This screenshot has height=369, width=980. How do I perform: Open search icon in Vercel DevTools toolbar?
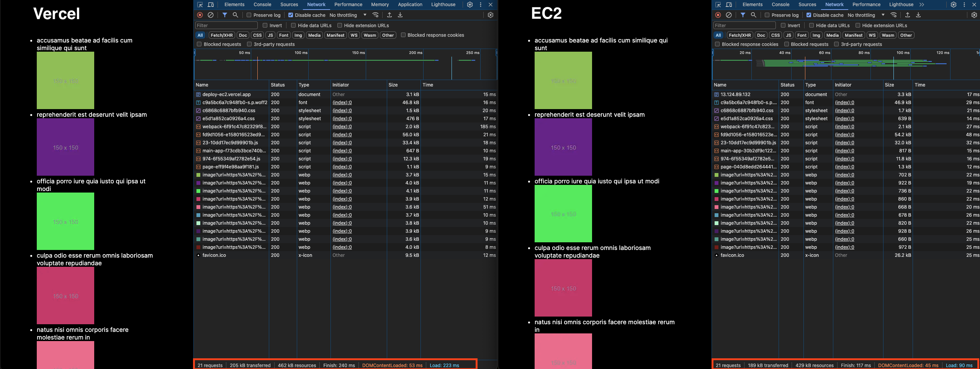tap(236, 15)
